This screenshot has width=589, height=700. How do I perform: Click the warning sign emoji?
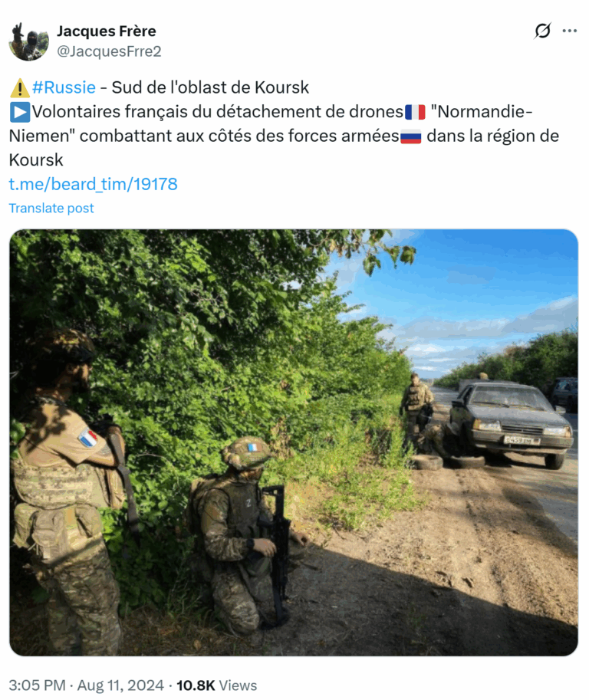pos(20,88)
